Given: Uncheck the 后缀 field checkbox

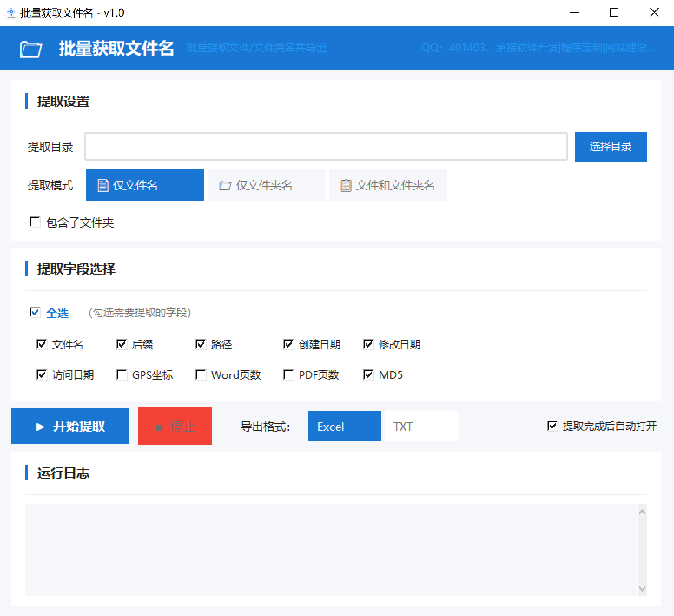Looking at the screenshot, I should pyautogui.click(x=122, y=344).
